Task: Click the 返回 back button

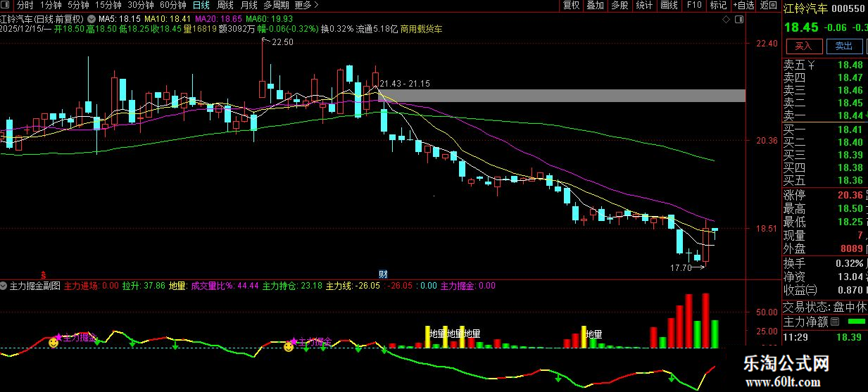Action: [768, 5]
